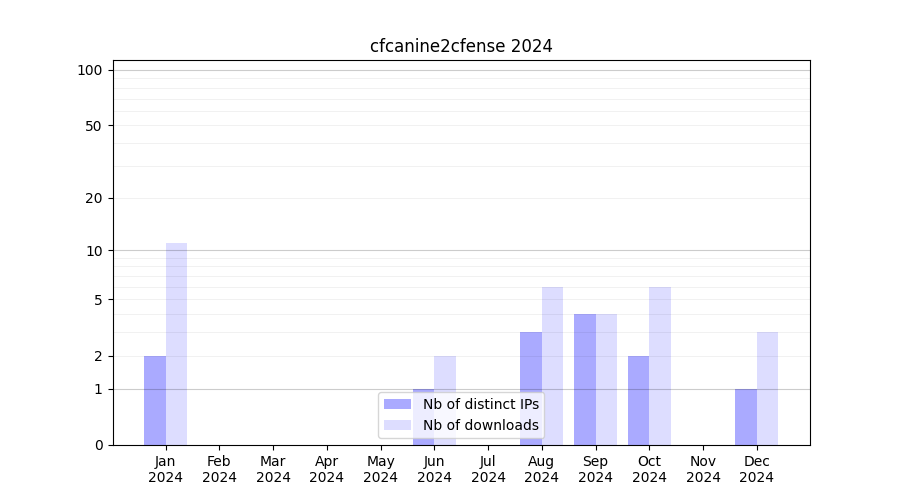The height and width of the screenshot is (500, 900).
Task: Select the Oct 2024 downloads bar
Action: click(x=660, y=366)
